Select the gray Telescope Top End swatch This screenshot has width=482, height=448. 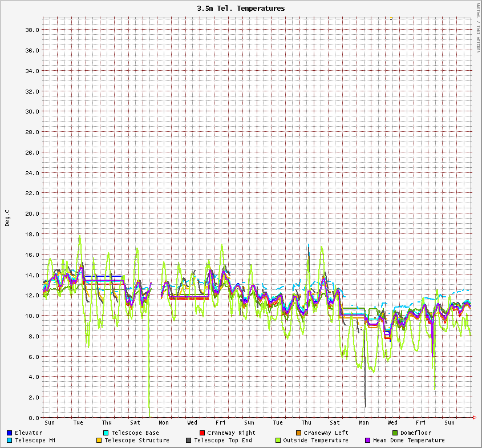pyautogui.click(x=188, y=441)
